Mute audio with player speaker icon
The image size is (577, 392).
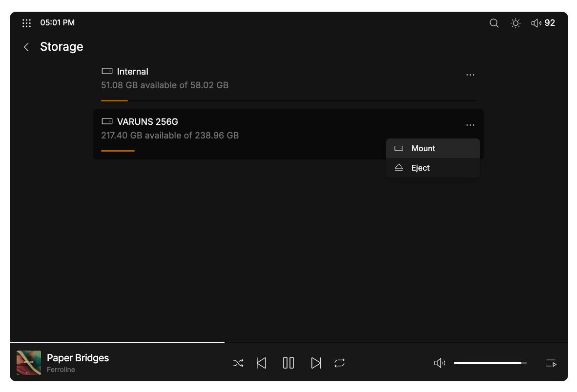pos(440,363)
